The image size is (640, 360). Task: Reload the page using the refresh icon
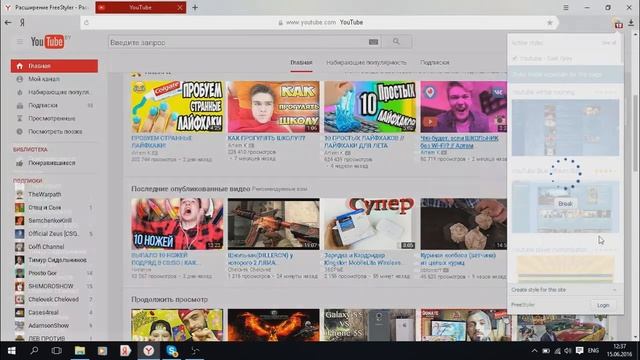point(86,22)
